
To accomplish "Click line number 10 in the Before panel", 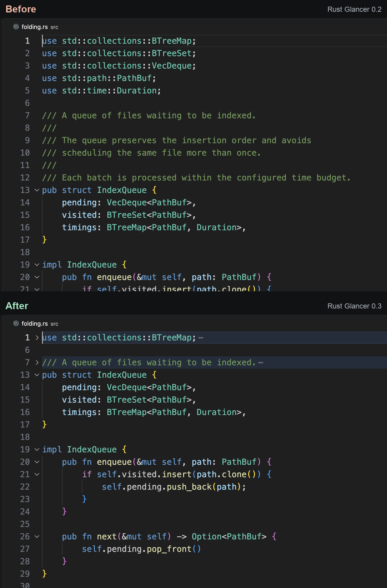I will (25, 153).
